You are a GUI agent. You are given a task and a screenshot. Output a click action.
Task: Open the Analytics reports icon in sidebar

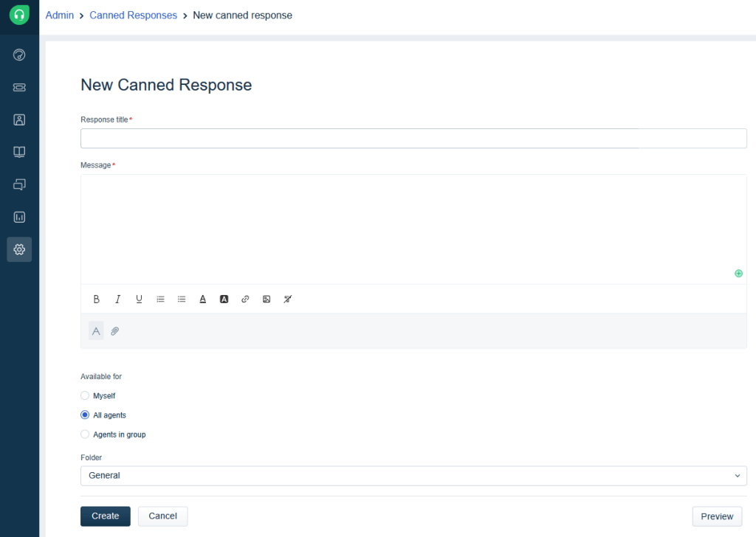click(x=19, y=217)
